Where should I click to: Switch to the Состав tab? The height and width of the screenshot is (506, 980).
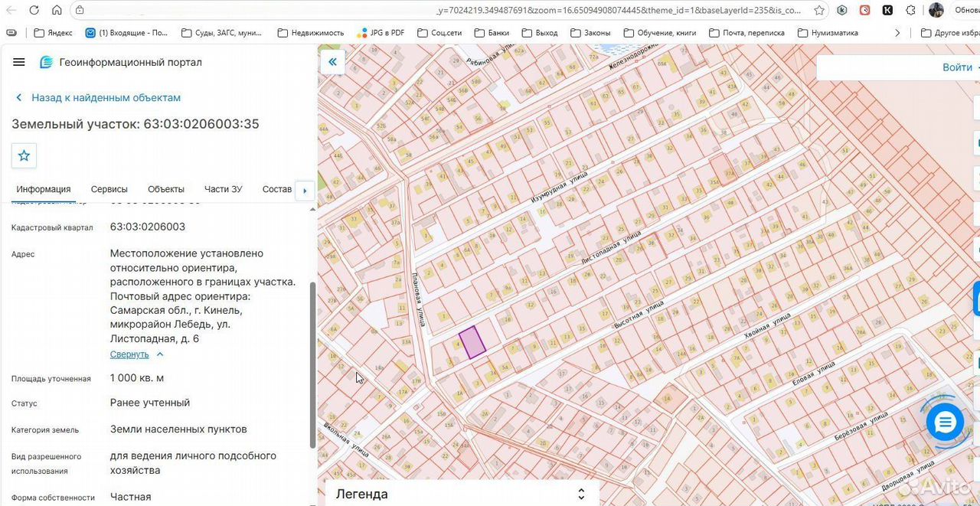coord(277,189)
